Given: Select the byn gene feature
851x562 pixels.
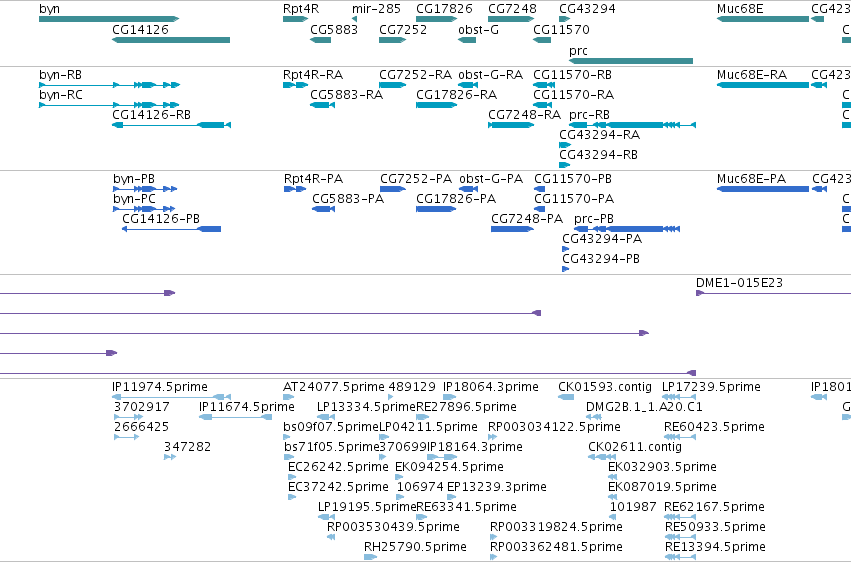Looking at the screenshot, I should coord(109,19).
